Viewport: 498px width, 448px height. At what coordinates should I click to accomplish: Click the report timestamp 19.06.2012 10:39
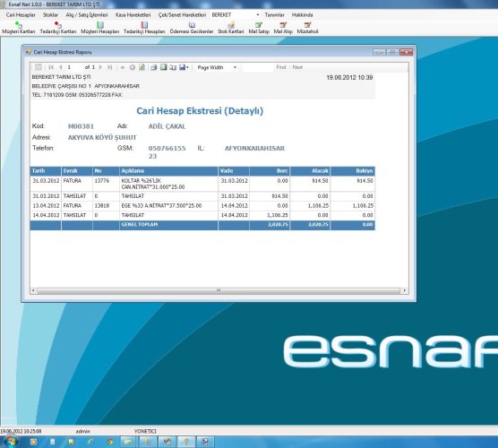click(x=349, y=78)
